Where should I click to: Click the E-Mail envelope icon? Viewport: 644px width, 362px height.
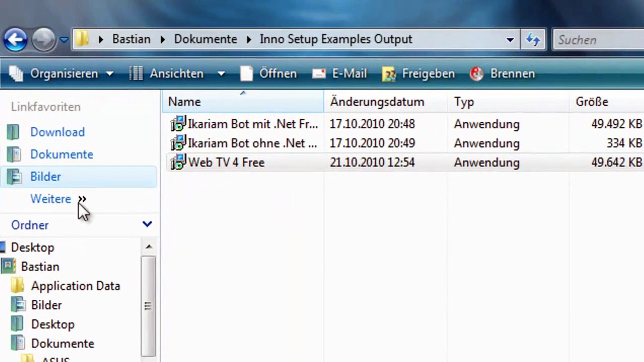[319, 74]
